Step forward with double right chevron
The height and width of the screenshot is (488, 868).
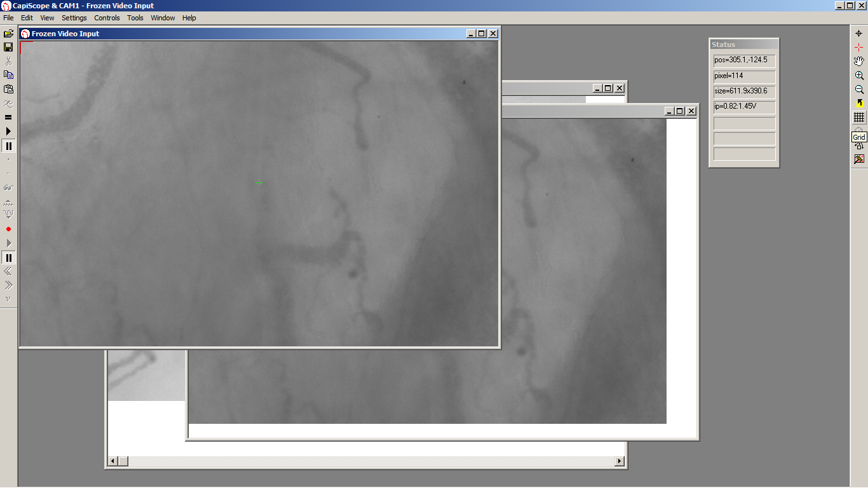8,285
